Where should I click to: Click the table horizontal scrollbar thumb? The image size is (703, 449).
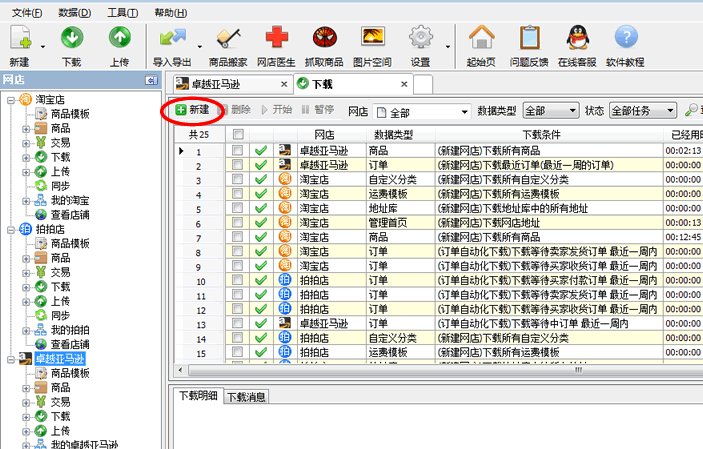[446, 371]
